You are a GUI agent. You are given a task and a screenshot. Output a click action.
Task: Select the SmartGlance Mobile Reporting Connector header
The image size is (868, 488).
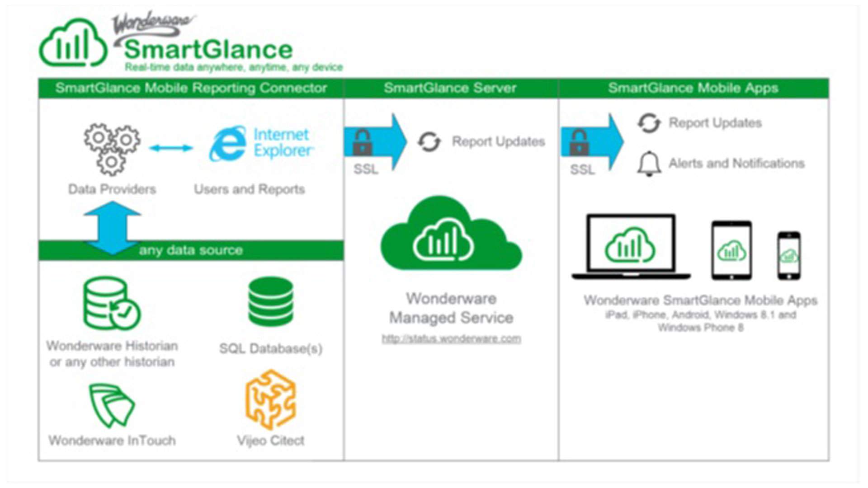click(x=191, y=88)
